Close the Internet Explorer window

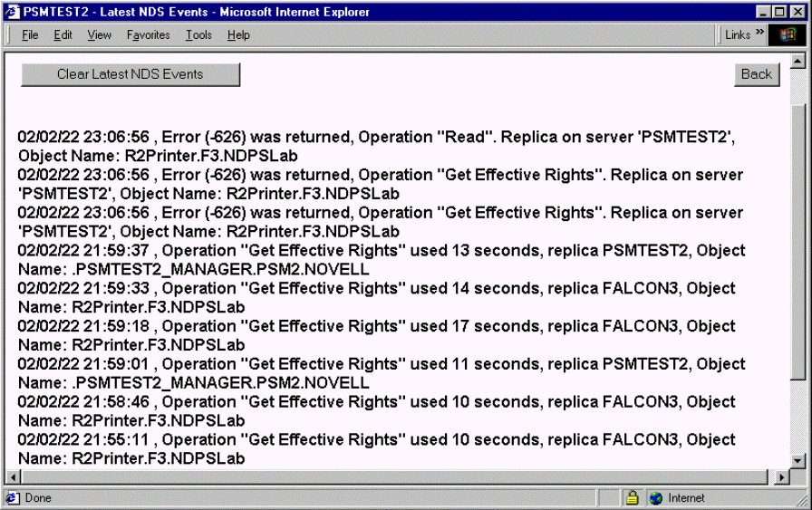tap(797, 12)
